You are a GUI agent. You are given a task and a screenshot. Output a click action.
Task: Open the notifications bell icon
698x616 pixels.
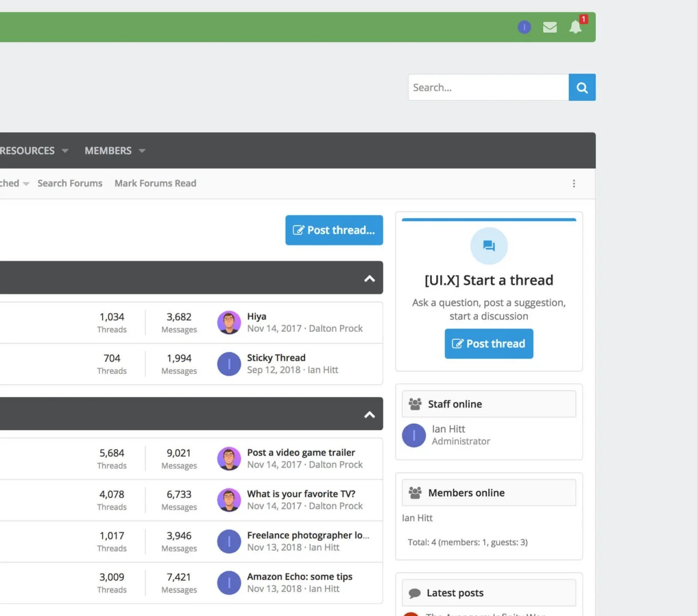575,27
